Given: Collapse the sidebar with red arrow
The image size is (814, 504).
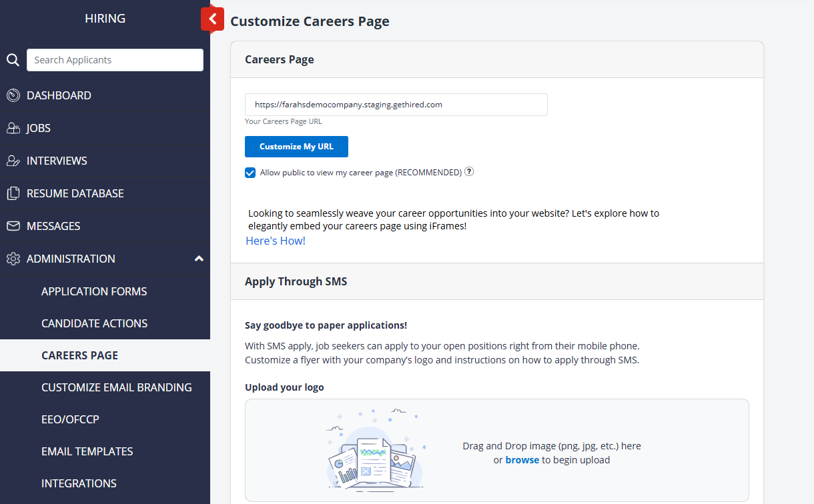Looking at the screenshot, I should click(212, 19).
